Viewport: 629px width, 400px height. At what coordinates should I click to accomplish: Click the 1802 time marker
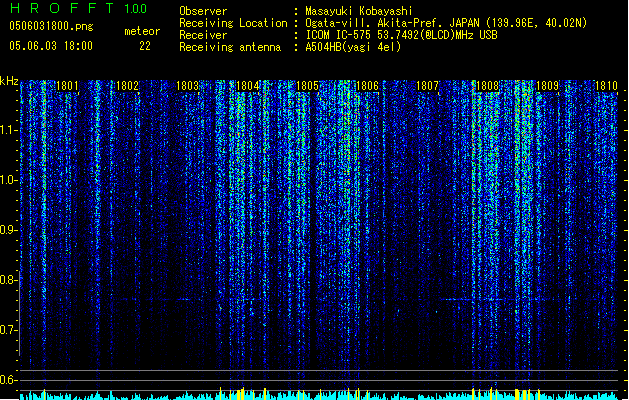tap(127, 86)
